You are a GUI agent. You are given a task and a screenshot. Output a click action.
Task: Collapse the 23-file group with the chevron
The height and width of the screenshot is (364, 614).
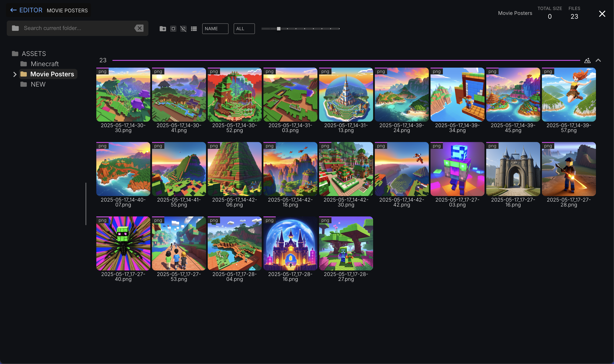point(598,60)
